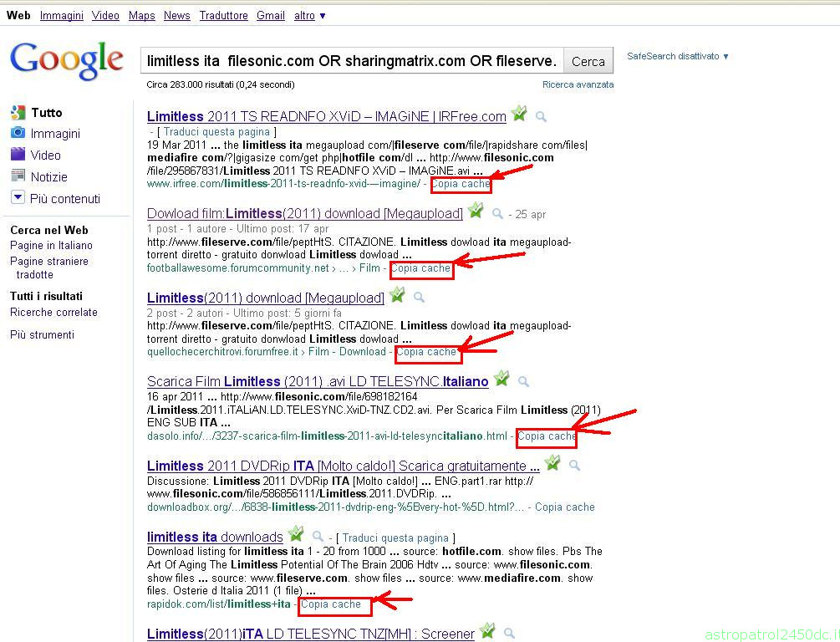Image resolution: width=840 pixels, height=642 pixels.
Task: Click Traduci questa pagina for limitless ita downloads
Action: 395,538
